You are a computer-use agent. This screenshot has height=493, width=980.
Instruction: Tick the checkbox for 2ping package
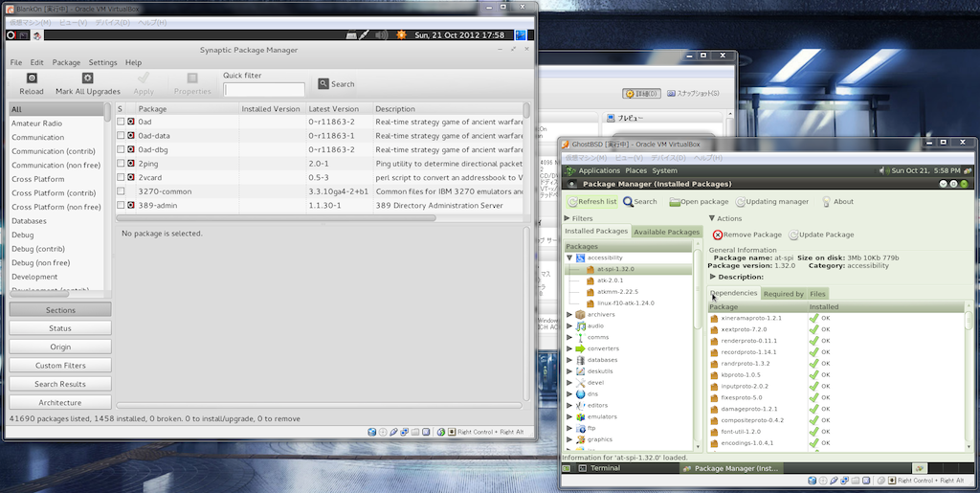[121, 164]
